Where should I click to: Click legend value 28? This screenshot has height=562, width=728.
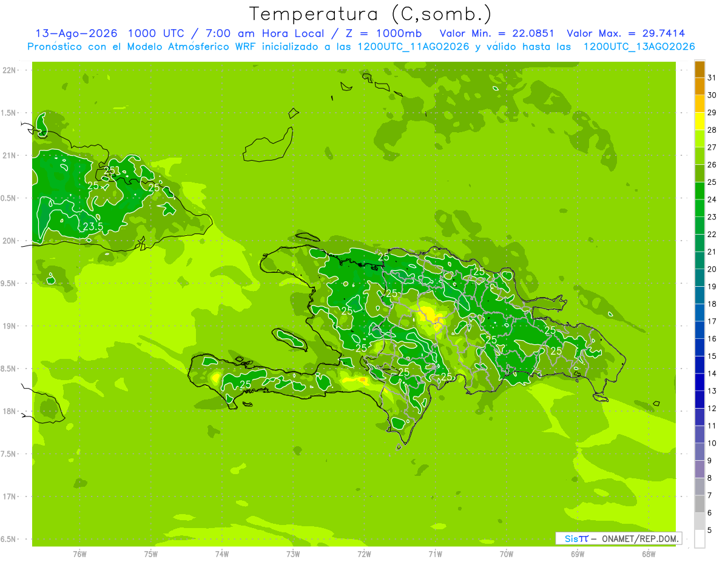click(712, 130)
